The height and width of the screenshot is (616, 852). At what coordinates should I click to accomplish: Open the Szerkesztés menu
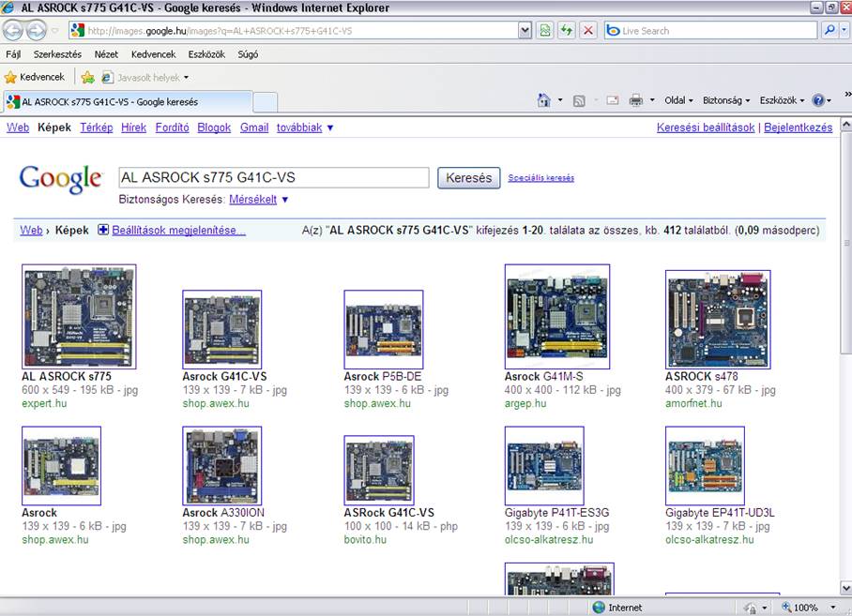(57, 54)
